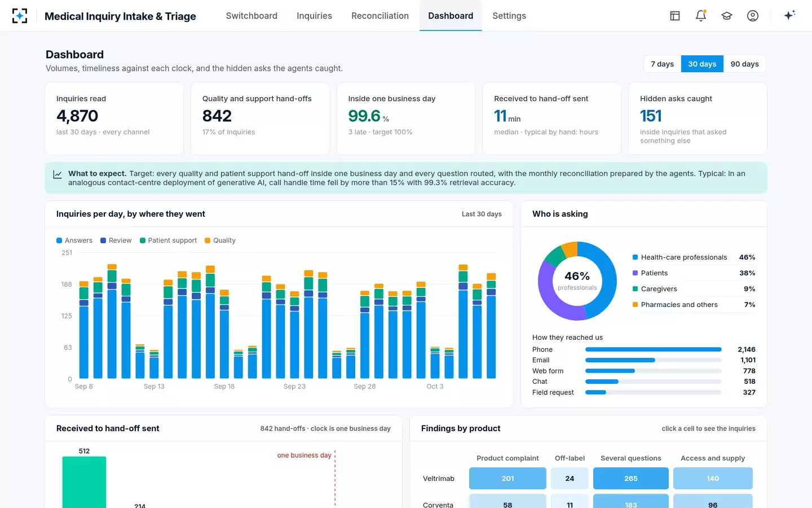Launch the sparkle AI assistant icon
Image resolution: width=812 pixels, height=508 pixels.
tap(789, 15)
